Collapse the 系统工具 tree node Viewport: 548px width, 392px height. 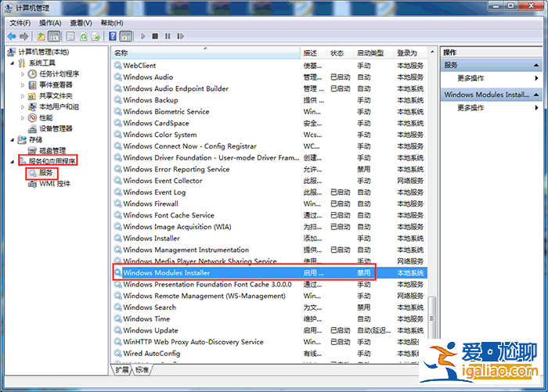[13, 63]
